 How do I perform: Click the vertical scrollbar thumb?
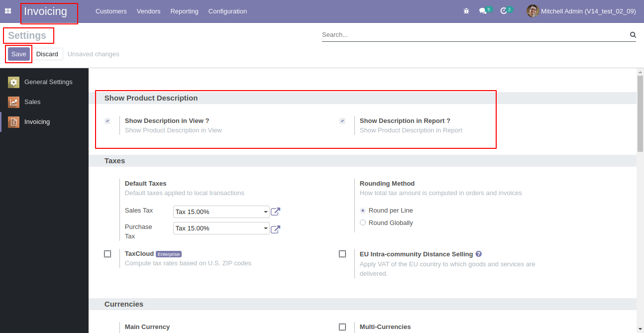[x=640, y=113]
